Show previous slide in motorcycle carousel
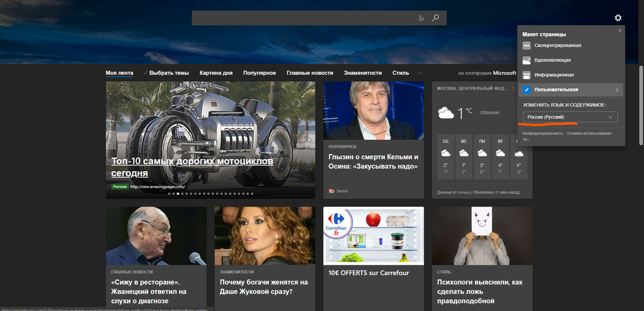Image resolution: width=644 pixels, height=311 pixels. point(111,140)
